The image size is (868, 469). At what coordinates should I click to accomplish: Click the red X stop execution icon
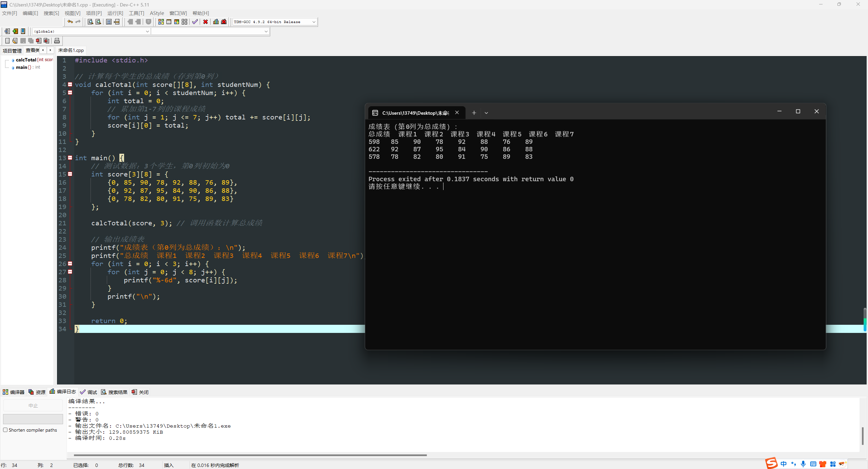coord(205,22)
